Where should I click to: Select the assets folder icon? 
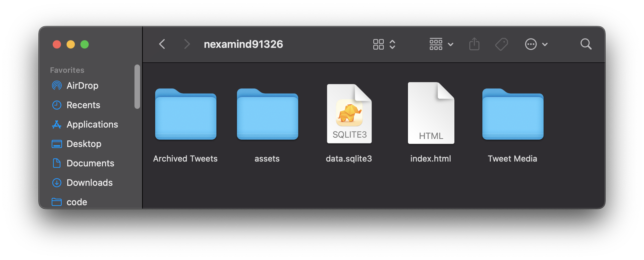click(x=268, y=114)
